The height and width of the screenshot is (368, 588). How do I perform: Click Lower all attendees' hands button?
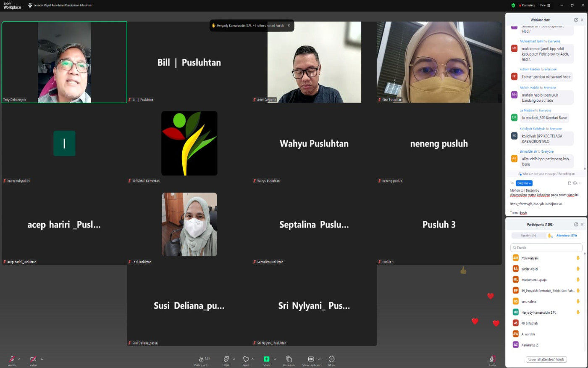click(546, 359)
